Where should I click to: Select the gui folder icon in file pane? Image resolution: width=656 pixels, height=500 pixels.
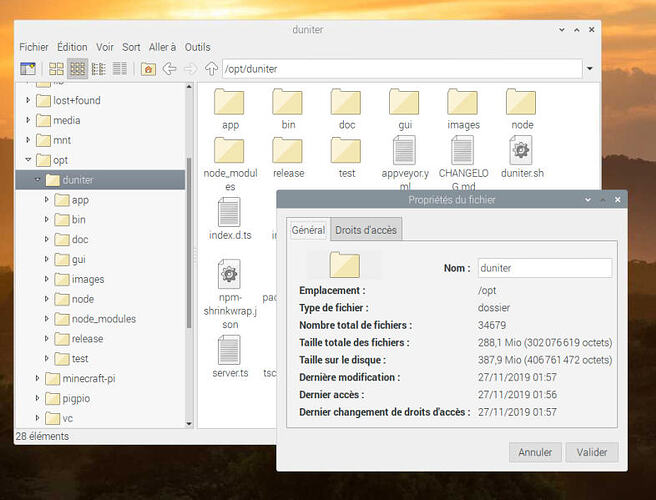click(404, 102)
